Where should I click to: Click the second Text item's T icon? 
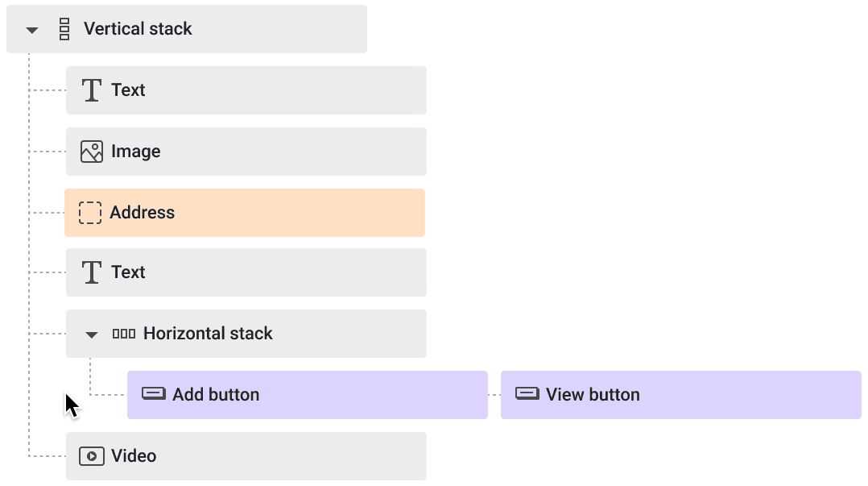pos(92,272)
